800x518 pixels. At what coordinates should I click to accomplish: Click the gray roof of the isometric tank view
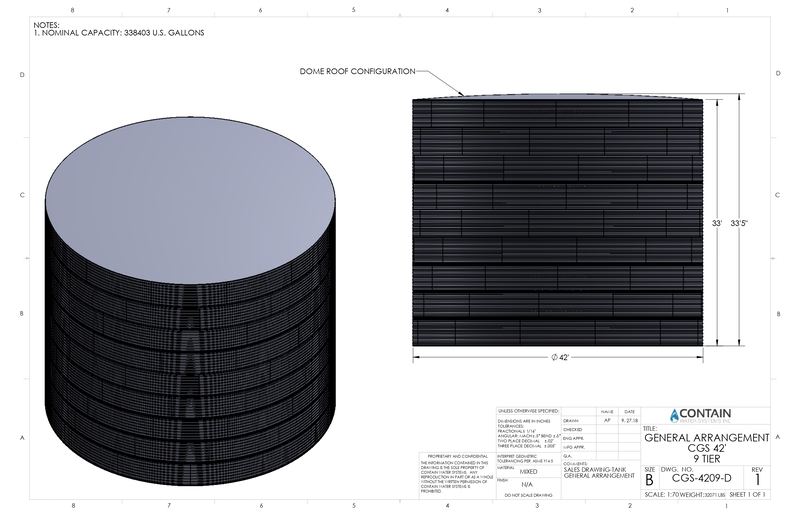pos(190,200)
